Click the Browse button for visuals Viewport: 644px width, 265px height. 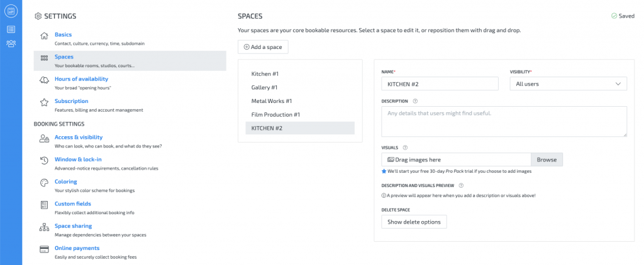click(547, 160)
